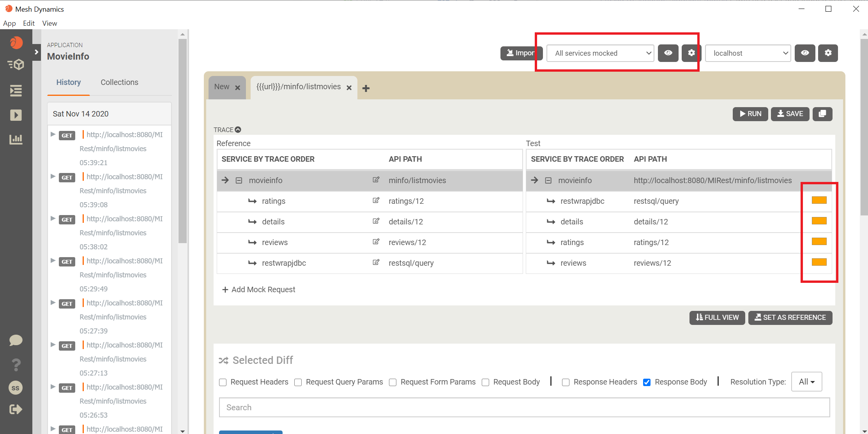
Task: Open the test config list icon
Action: pos(16,91)
